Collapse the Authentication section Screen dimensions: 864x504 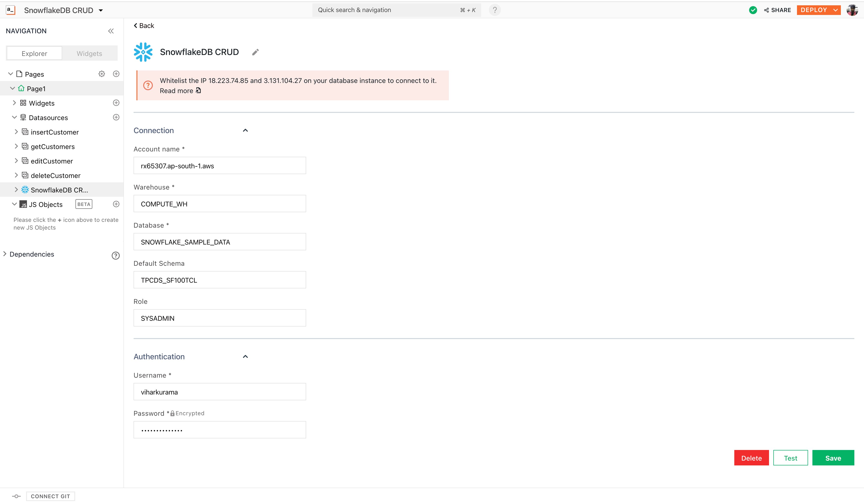tap(245, 357)
